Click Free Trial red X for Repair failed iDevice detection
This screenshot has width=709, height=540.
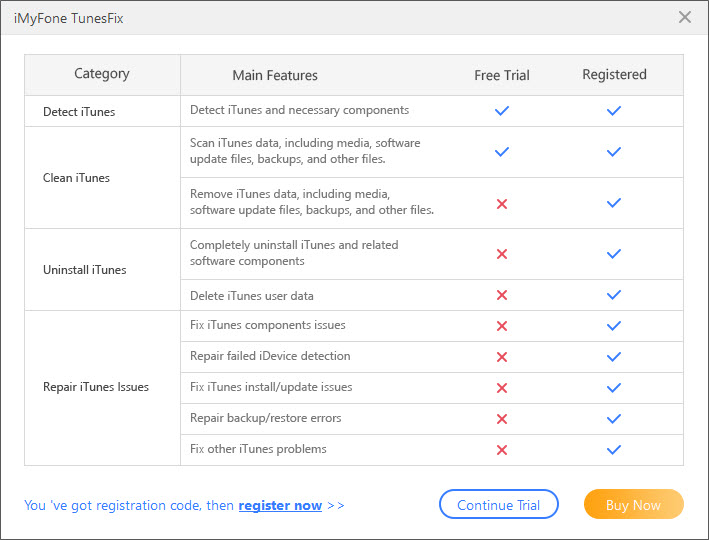(x=502, y=357)
